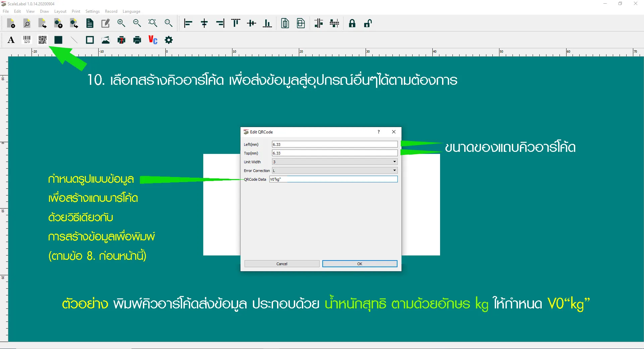Click the open padlock Unlock icon

pyautogui.click(x=368, y=23)
